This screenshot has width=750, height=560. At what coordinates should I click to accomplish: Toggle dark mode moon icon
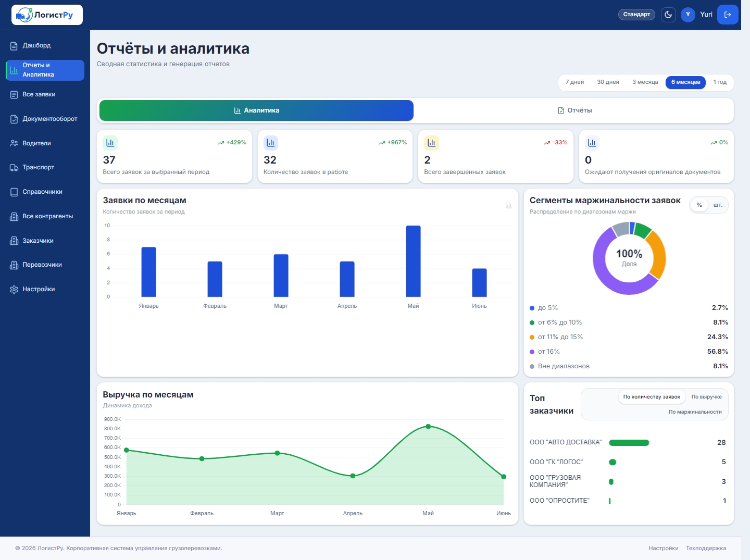click(x=668, y=15)
